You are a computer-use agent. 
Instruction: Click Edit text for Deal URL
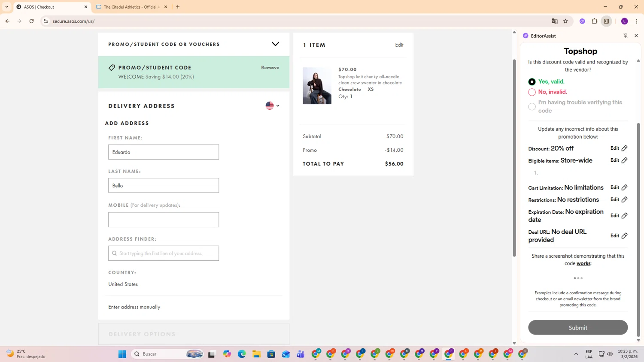pos(615,236)
